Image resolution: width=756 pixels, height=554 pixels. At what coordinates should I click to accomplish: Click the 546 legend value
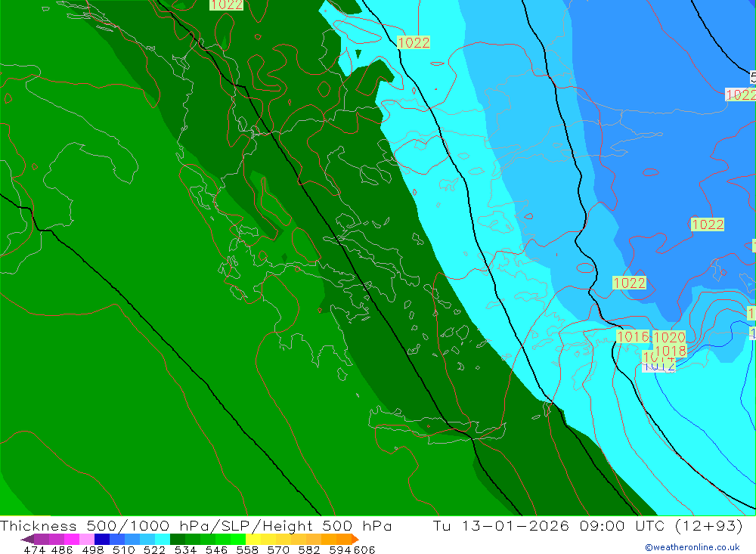point(216,549)
